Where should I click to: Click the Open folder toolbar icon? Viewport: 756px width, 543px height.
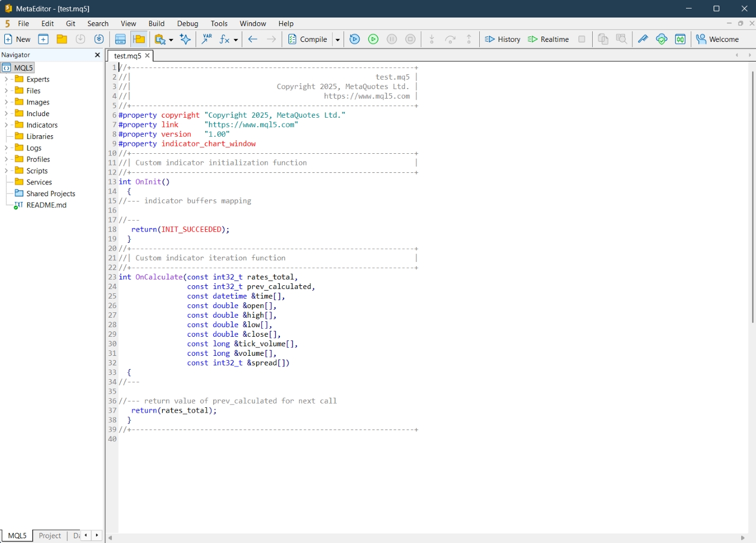point(62,39)
